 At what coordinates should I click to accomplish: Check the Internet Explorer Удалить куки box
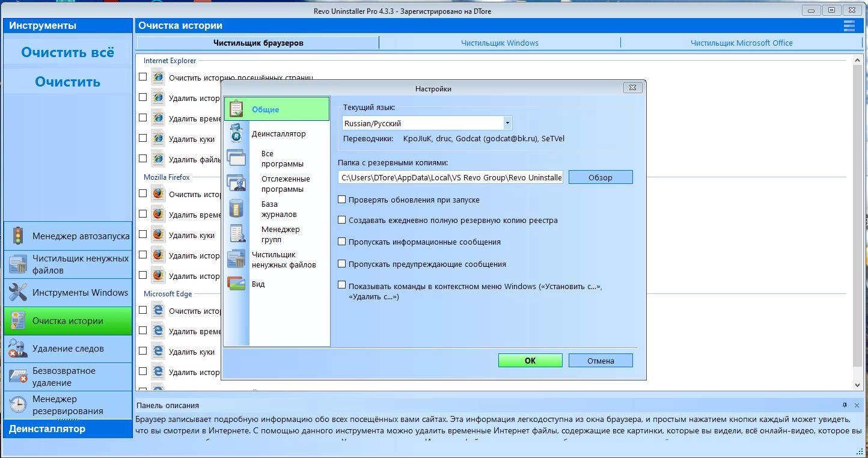tap(142, 138)
